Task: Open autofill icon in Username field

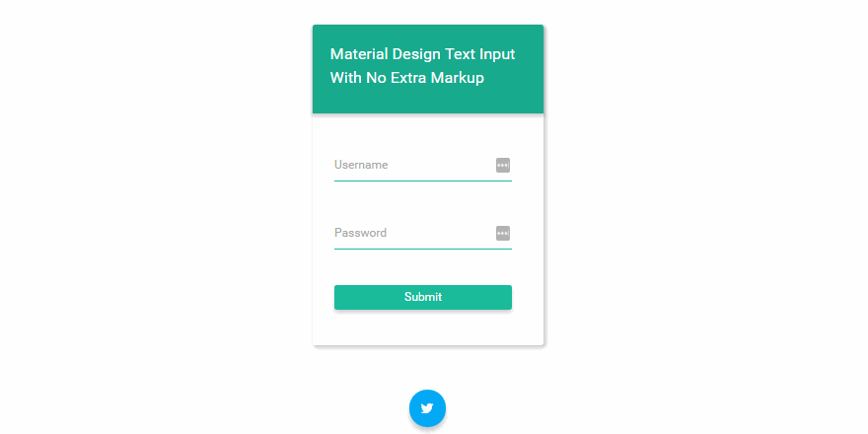Action: click(x=503, y=166)
